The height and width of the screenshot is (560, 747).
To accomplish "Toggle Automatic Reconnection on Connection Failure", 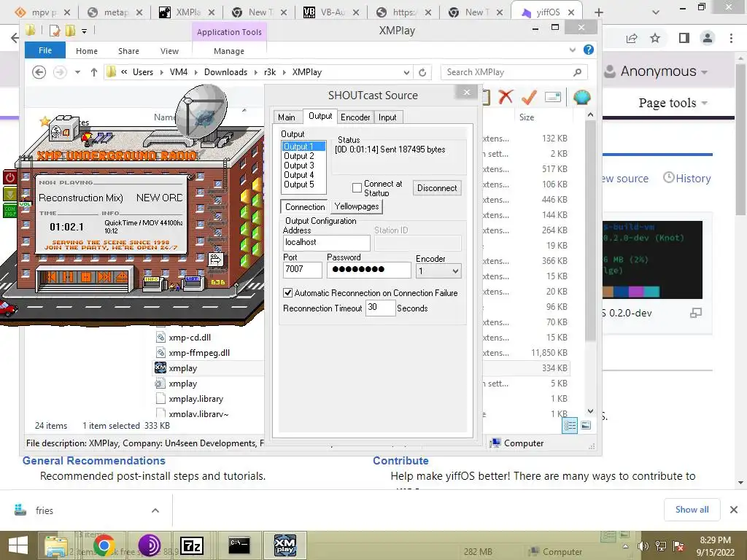I will (x=287, y=292).
